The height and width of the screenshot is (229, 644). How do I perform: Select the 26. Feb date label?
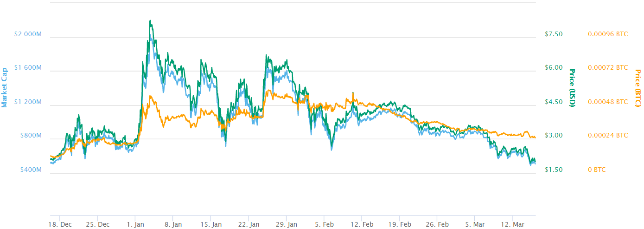(438, 224)
